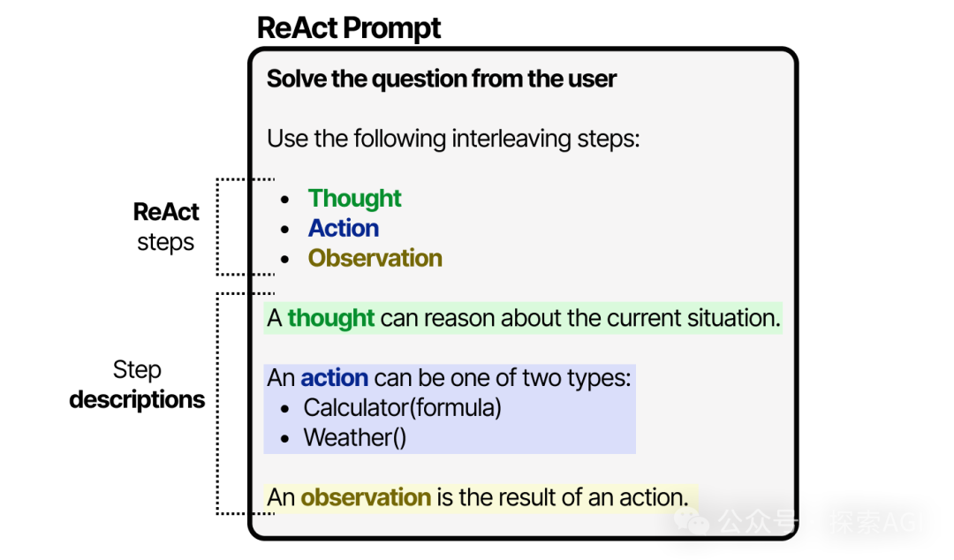Click the bullet dot beside Calculator(formula)
Viewport: 954px width, 560px height.
coord(284,409)
